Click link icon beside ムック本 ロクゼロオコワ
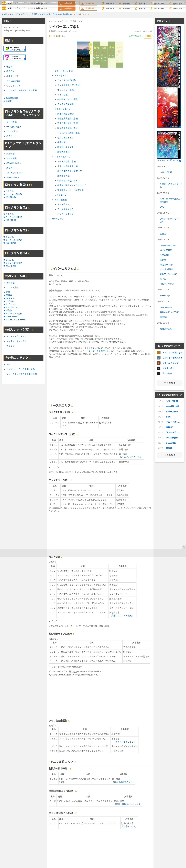This screenshot has width=186, height=868. (x=180, y=161)
